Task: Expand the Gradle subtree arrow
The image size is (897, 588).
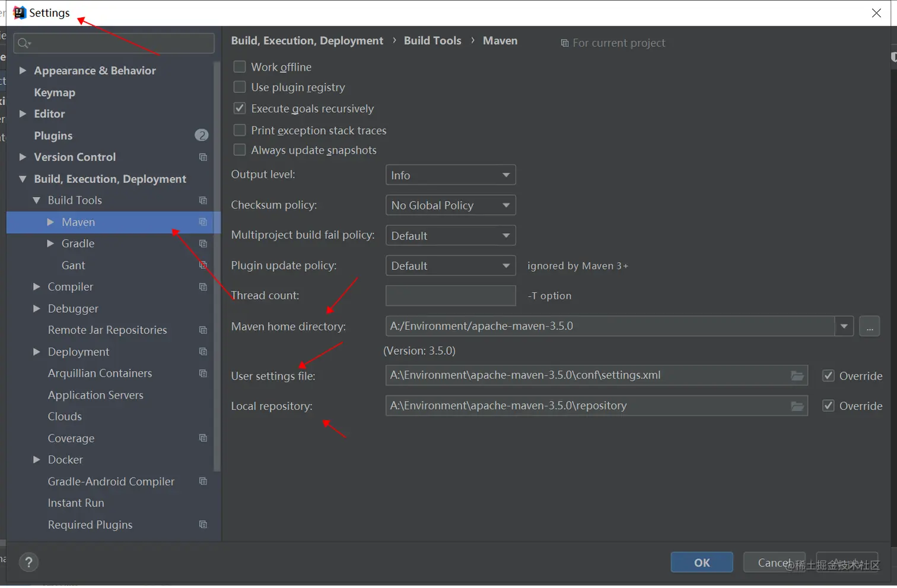Action: pyautogui.click(x=50, y=244)
